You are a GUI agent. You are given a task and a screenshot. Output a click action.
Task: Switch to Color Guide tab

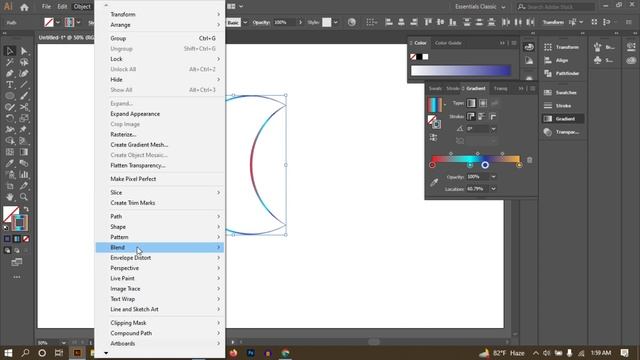coord(448,43)
